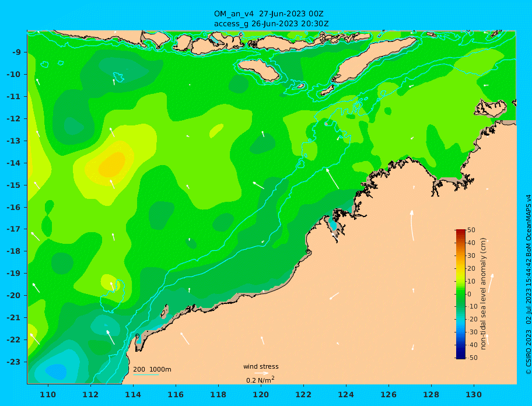This screenshot has height=406, width=532.
Task: Click latitude label -16 on the y-axis
Action: (x=14, y=207)
